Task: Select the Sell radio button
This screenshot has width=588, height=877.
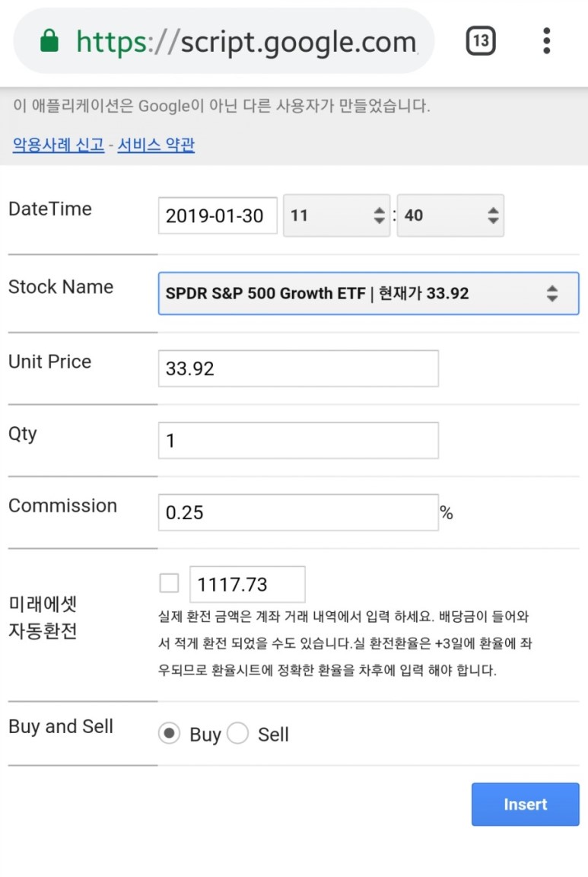Action: [x=237, y=733]
